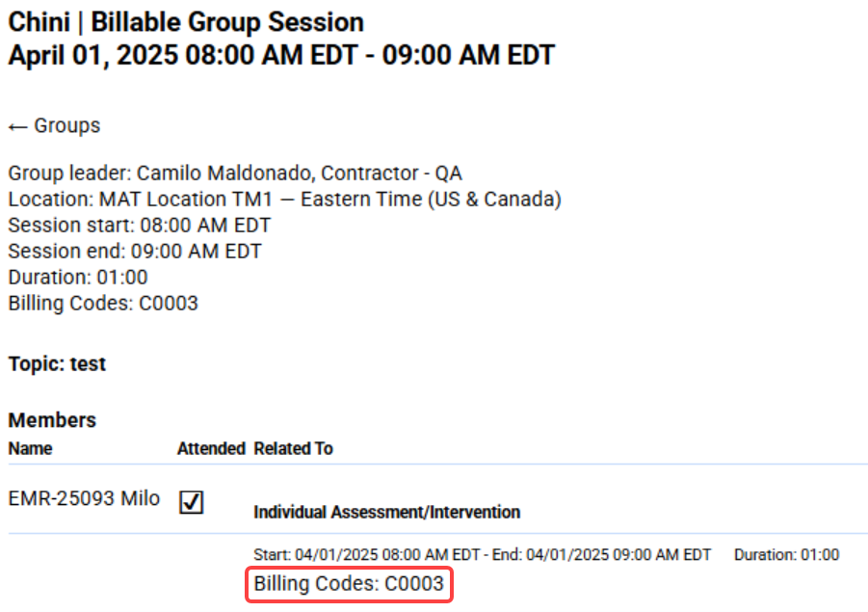Click the highlighted Billing Codes: C0003 in member row
The height and width of the screenshot is (612, 868).
(349, 584)
